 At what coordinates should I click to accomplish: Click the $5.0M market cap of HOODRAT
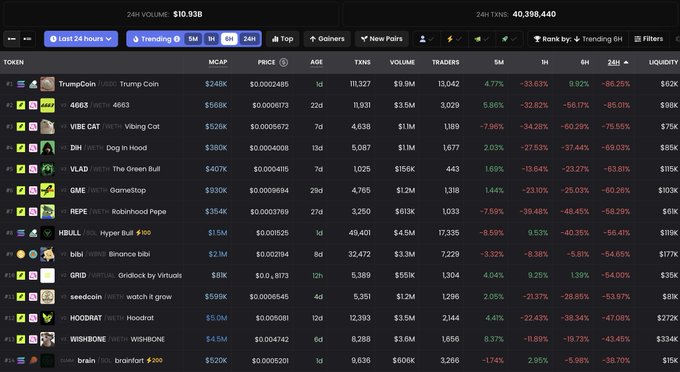click(x=216, y=318)
